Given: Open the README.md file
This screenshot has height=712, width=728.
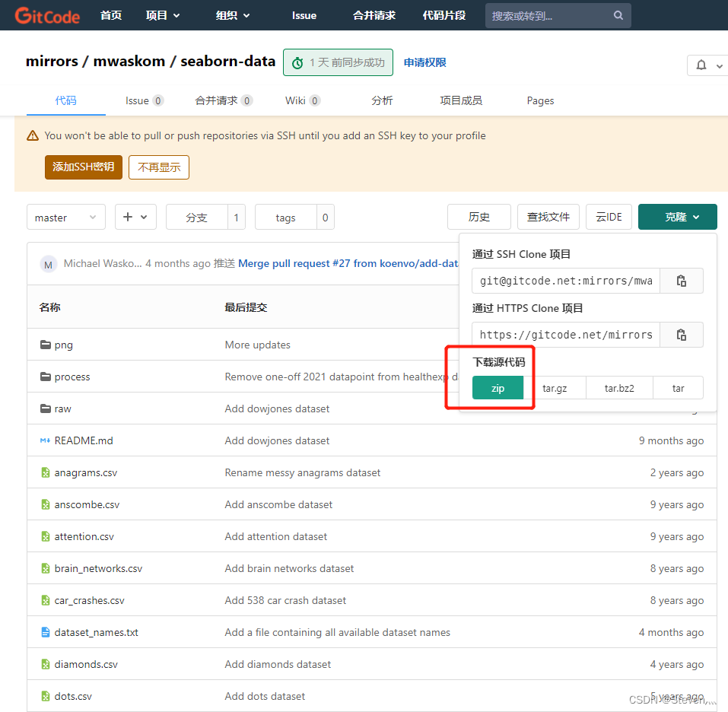Looking at the screenshot, I should [x=84, y=440].
